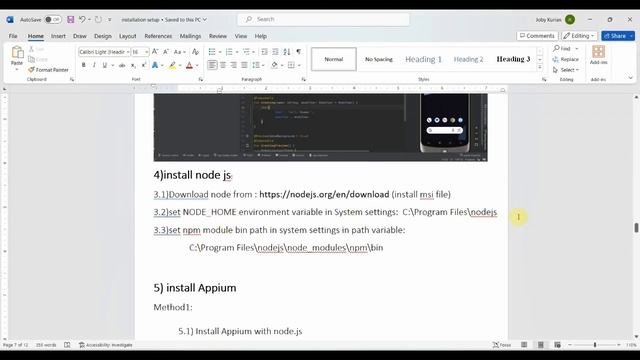Click the Undo arrow icon
Screen dimensions: 640x360
click(82, 19)
